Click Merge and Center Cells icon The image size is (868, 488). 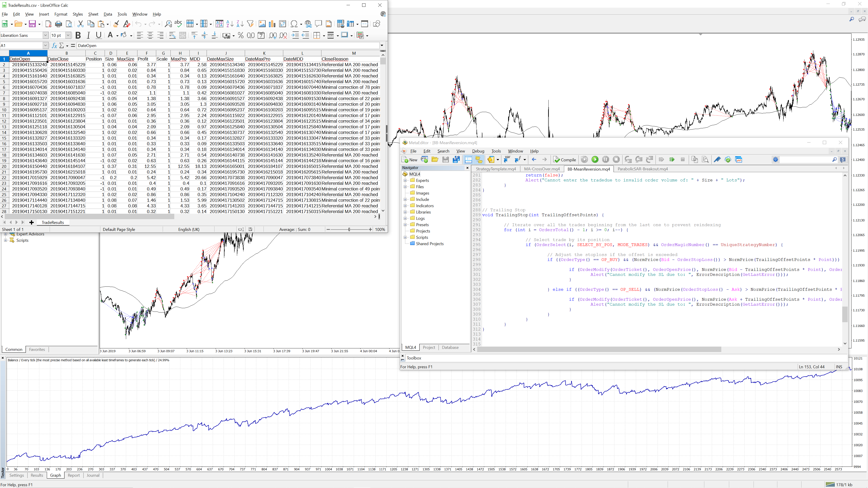coord(182,35)
